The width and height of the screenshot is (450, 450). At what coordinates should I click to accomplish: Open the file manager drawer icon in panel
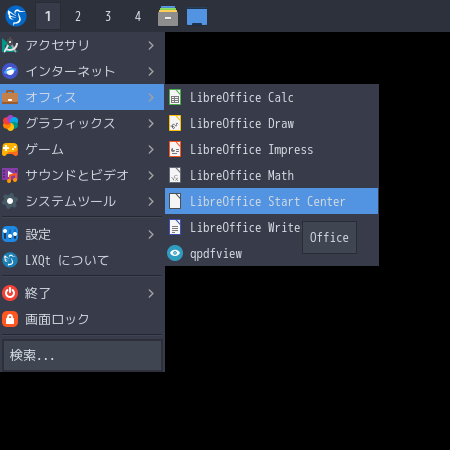pyautogui.click(x=168, y=16)
